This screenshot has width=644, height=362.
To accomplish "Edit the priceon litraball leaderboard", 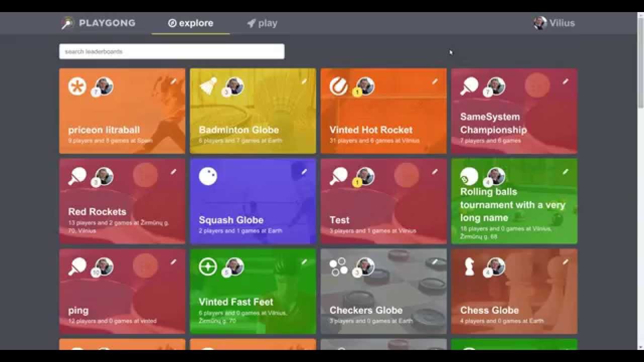I will [173, 81].
